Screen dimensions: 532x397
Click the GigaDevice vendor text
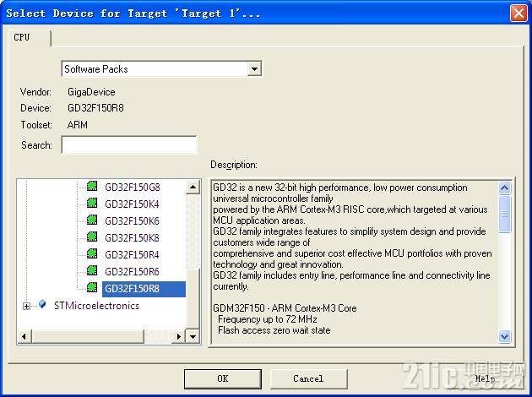(91, 92)
